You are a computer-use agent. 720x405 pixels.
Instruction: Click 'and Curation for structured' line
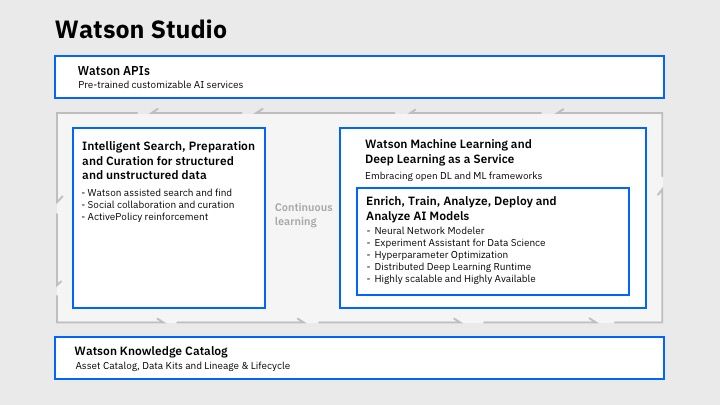point(158,161)
